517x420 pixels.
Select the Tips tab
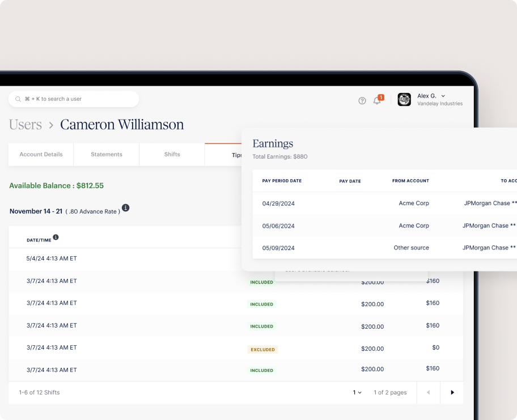223,155
